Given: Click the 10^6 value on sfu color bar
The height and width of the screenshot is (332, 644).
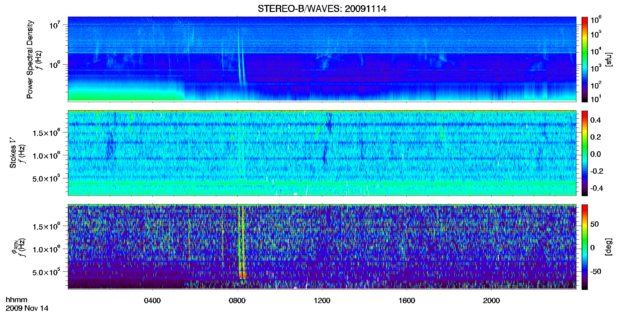Looking at the screenshot, I should (x=596, y=20).
